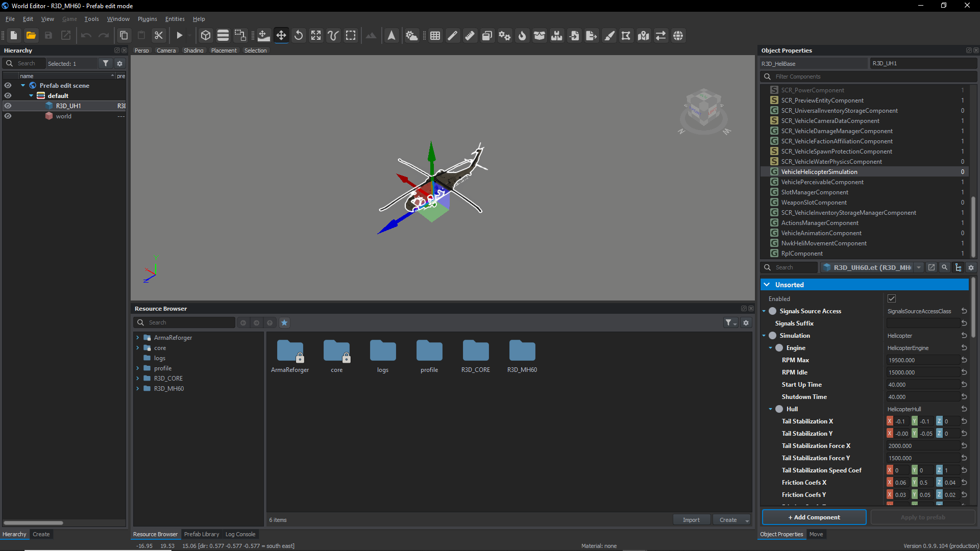
Task: Click the Play in-game toolbar button
Action: 179,36
